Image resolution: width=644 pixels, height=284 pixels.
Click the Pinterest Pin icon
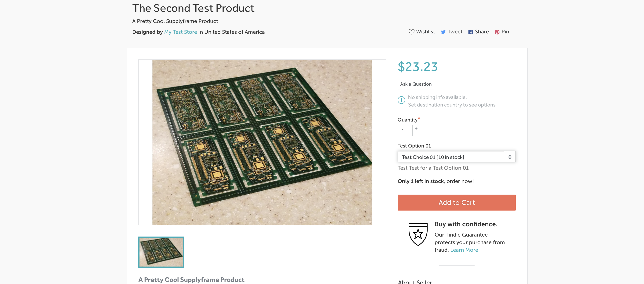coord(497,32)
